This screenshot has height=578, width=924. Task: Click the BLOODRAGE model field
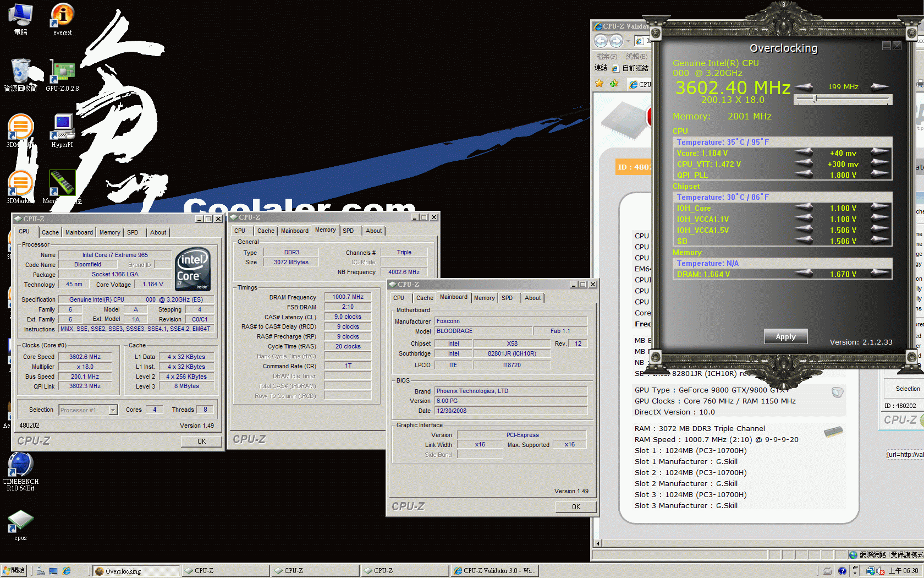click(484, 331)
